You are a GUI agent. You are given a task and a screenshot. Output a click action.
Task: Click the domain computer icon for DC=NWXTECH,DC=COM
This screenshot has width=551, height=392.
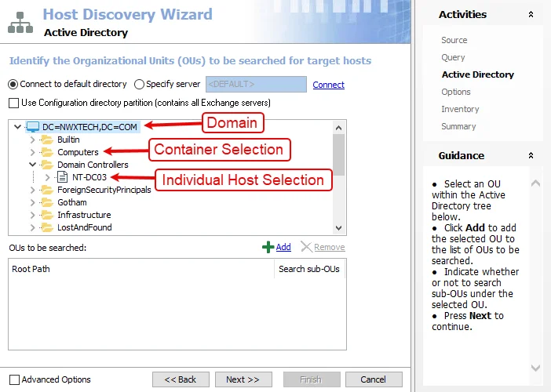point(33,127)
